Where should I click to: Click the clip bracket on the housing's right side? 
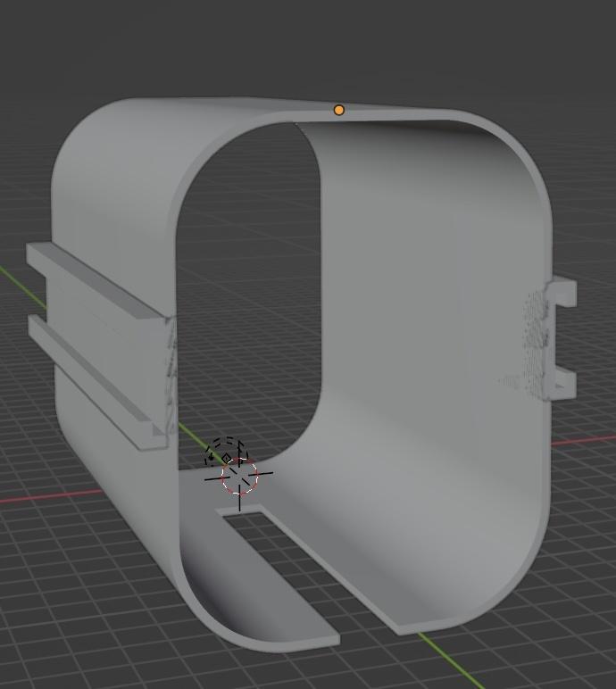[x=561, y=338]
